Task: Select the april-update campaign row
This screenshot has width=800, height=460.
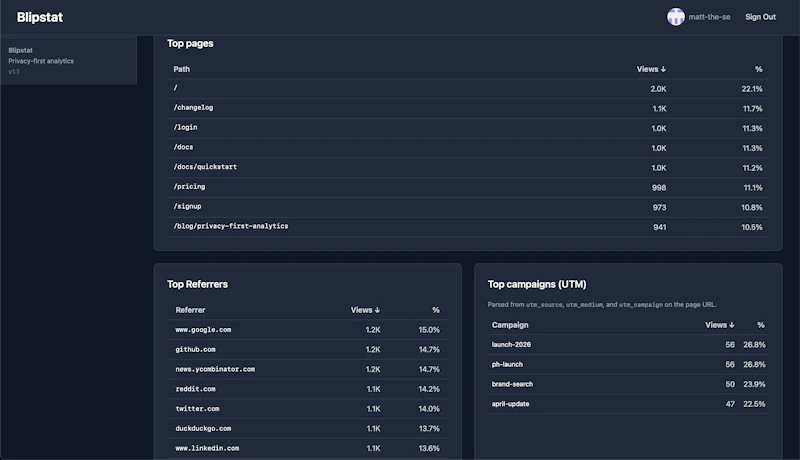Action: 628,404
